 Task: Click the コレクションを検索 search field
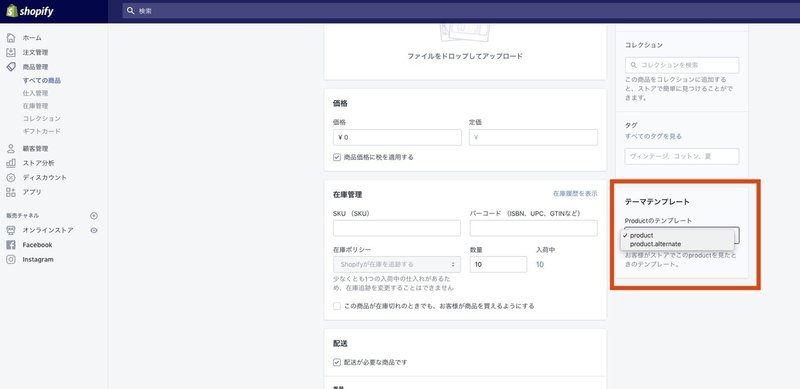click(x=682, y=65)
